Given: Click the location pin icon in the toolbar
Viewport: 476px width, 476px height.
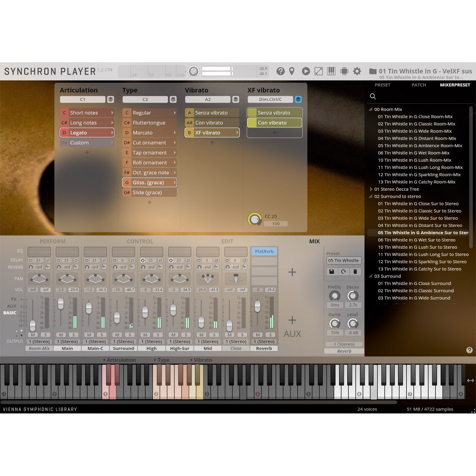Looking at the screenshot, I should 292,71.
